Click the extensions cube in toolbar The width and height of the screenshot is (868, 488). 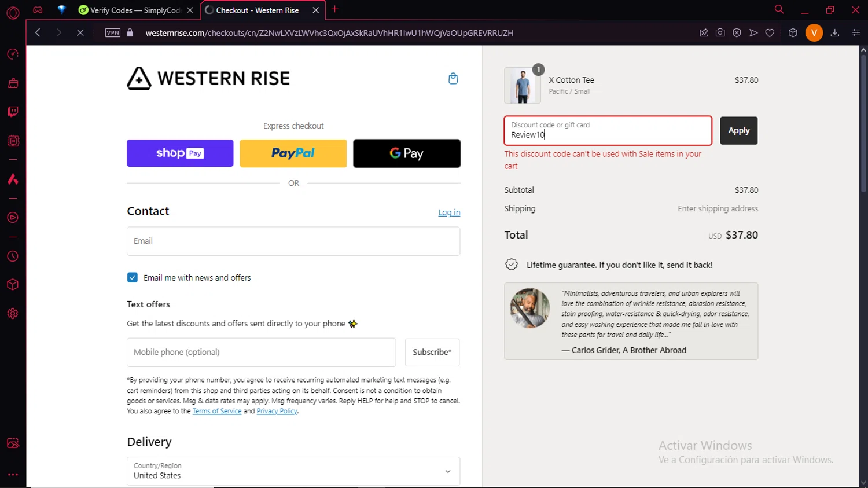click(793, 33)
